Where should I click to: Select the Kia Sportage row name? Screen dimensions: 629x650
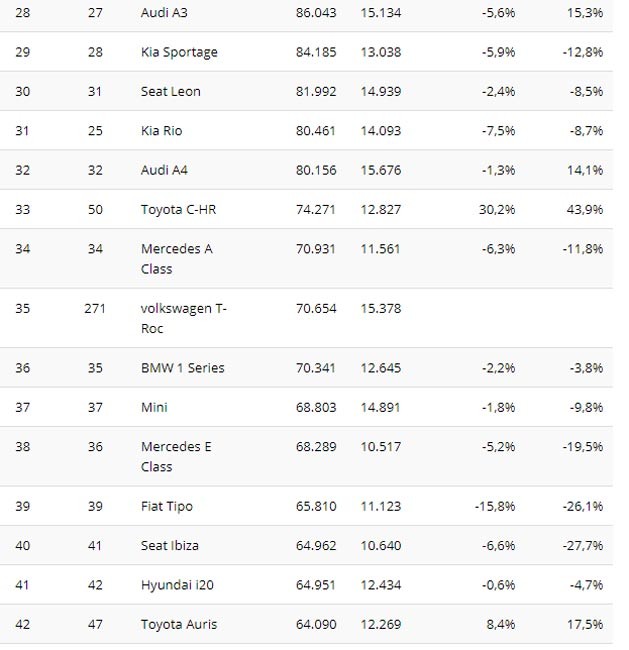[179, 52]
